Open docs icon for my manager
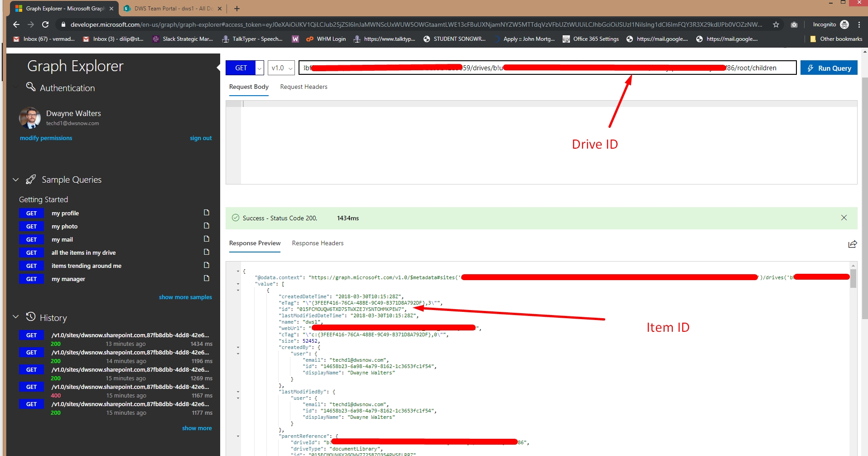The image size is (868, 456). (207, 278)
